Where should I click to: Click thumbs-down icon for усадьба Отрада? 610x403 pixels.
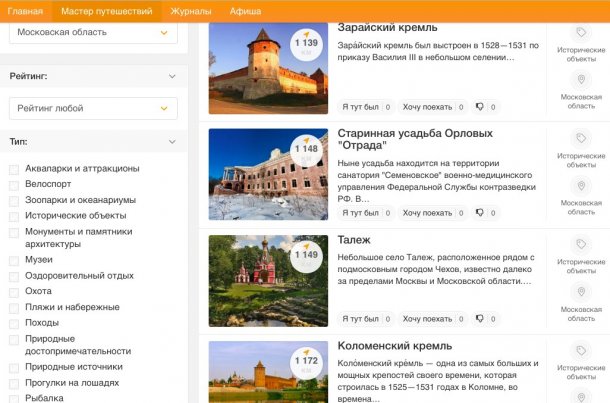coord(480,213)
